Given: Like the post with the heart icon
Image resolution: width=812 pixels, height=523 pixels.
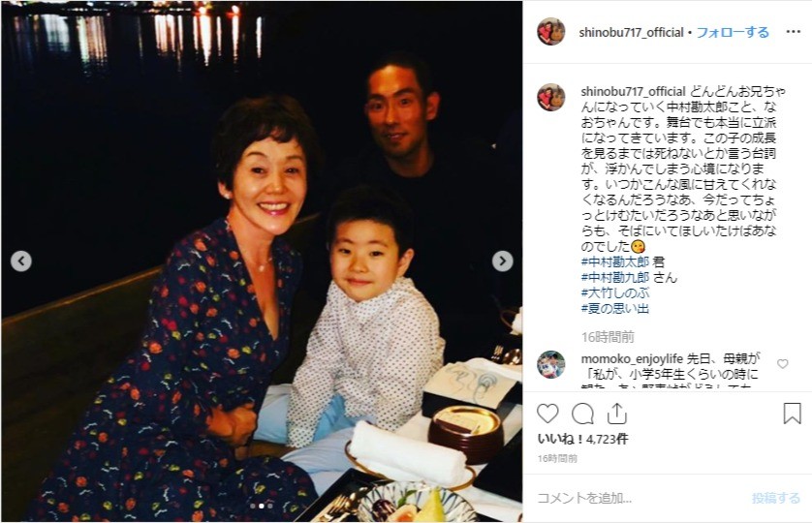Looking at the screenshot, I should (x=547, y=414).
